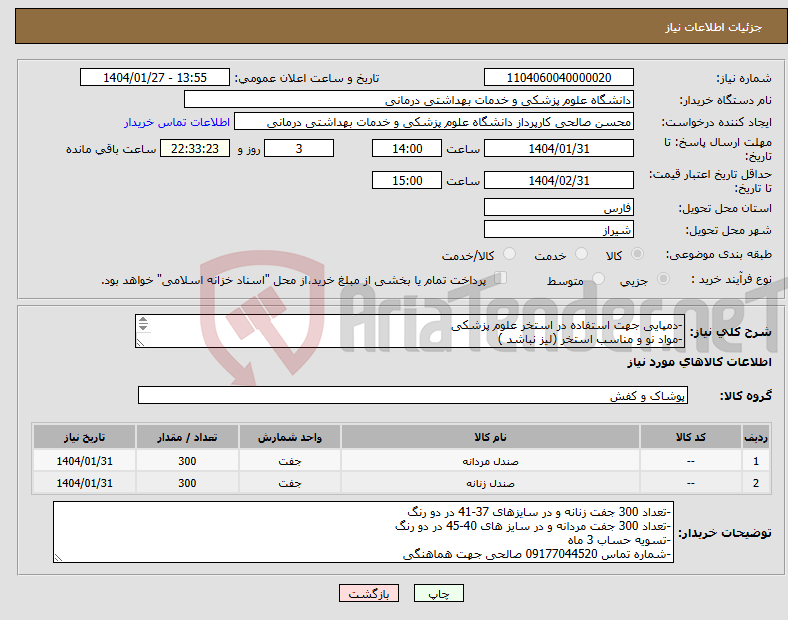Select the جزیی purchase type radio
The width and height of the screenshot is (788, 620).
[x=663, y=279]
